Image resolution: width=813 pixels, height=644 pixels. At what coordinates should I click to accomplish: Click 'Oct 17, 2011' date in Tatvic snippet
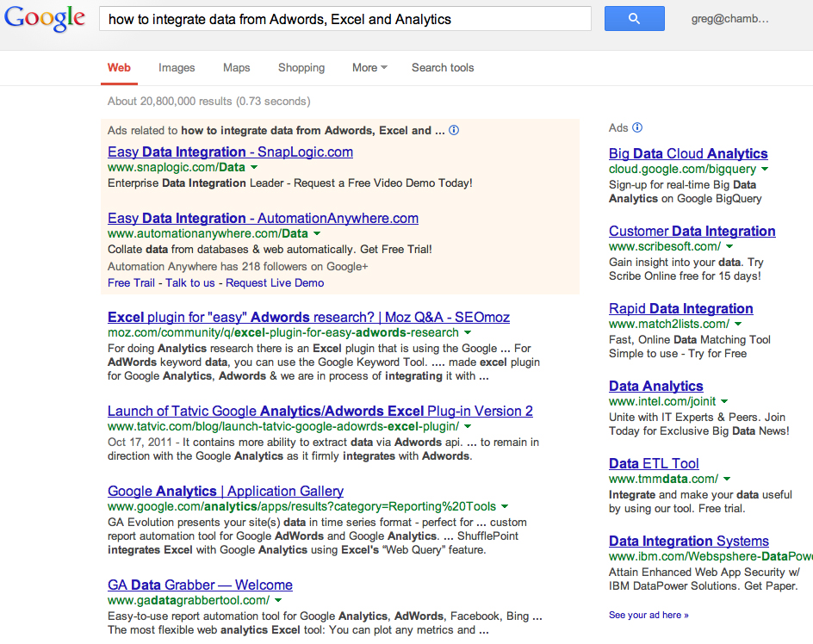click(140, 443)
